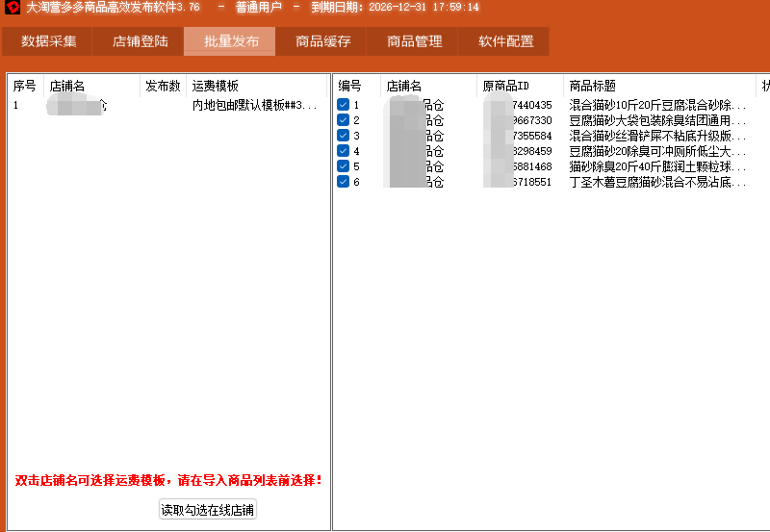770x532 pixels.
Task: Open the 商品管理 tab
Action: click(x=412, y=41)
